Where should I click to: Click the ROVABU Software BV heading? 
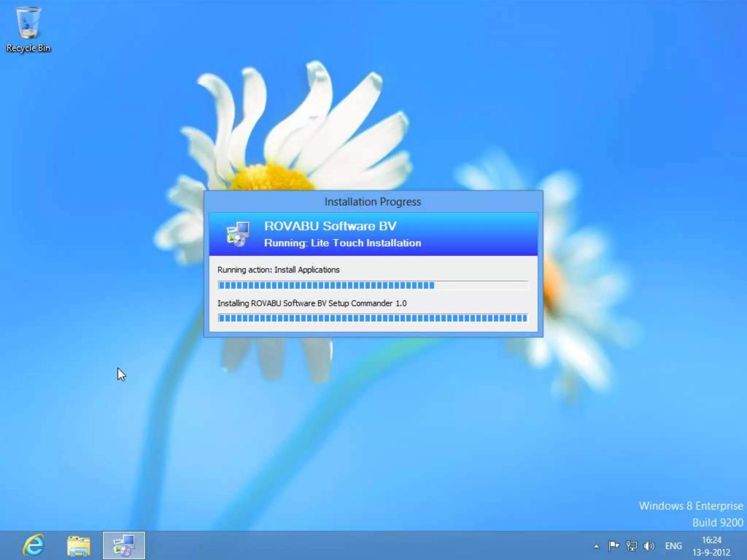pos(330,226)
